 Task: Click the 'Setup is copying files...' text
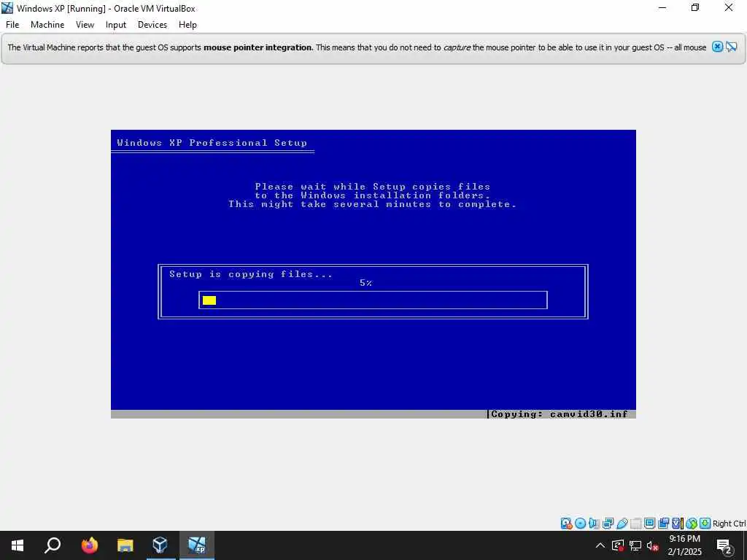(251, 274)
